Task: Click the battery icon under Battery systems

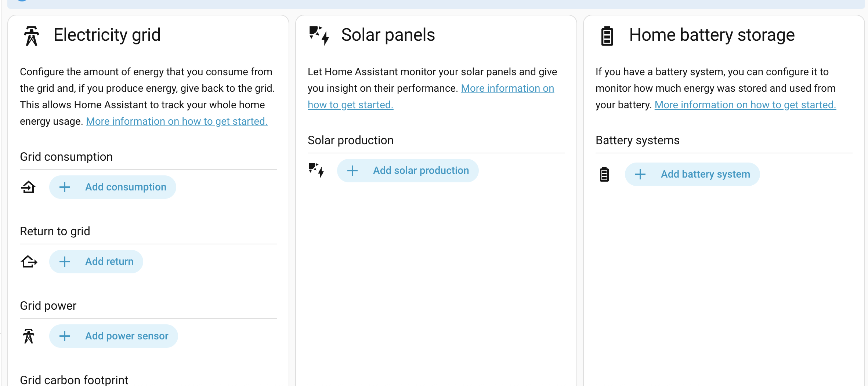Action: [x=604, y=174]
